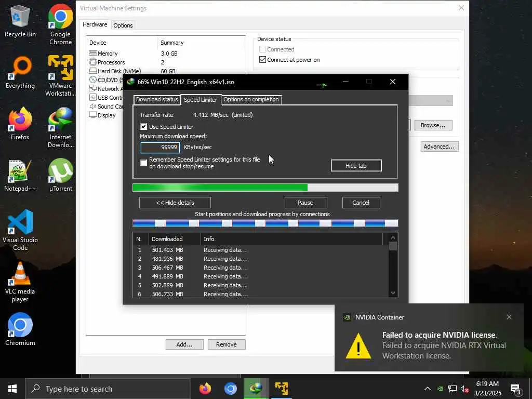Image resolution: width=532 pixels, height=399 pixels.
Task: Cancel the download
Action: click(361, 203)
